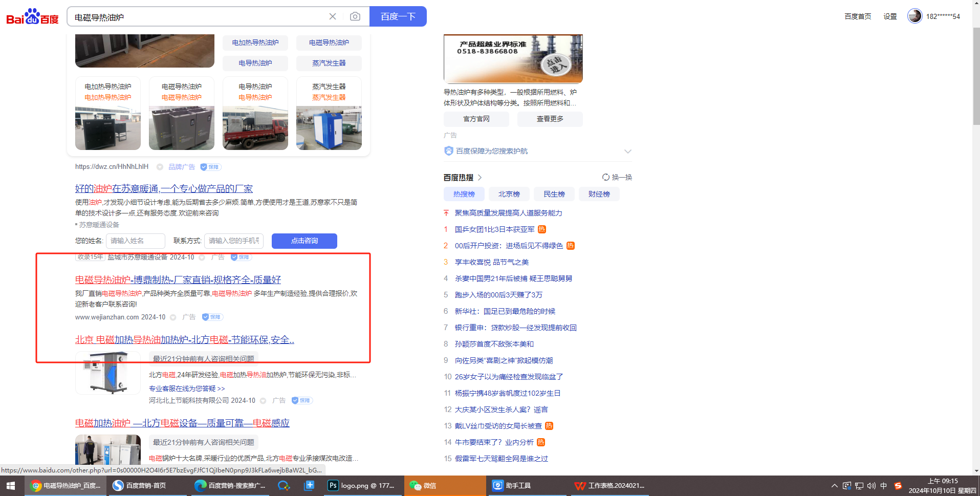Viewport: 980px width, 496px height.
Task: Click the 保障 badge beside 河北北上节能科技有限公司
Action: (302, 400)
